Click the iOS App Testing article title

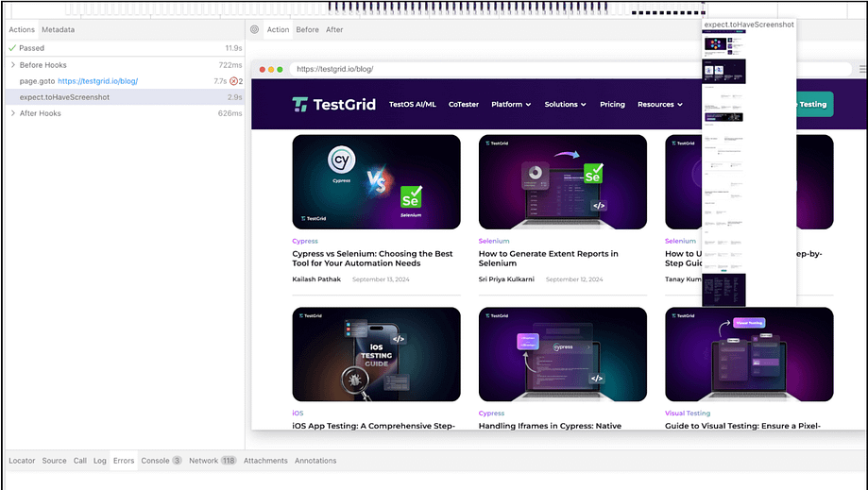coord(374,426)
